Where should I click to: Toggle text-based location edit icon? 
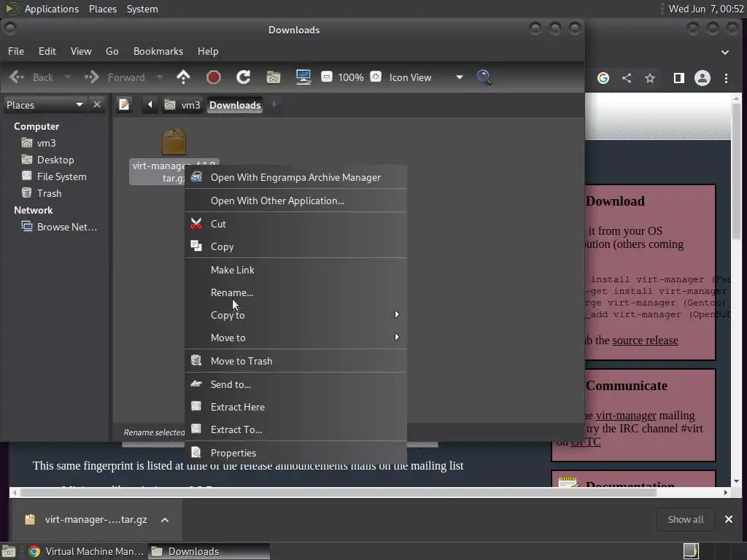[124, 104]
